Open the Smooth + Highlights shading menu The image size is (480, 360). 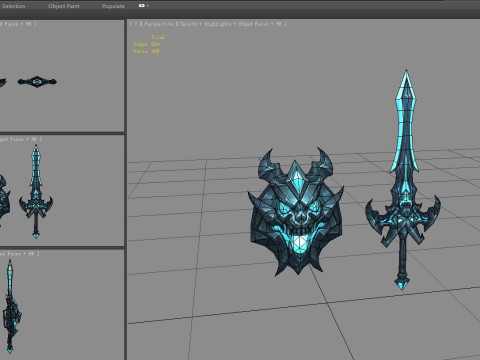pos(205,24)
